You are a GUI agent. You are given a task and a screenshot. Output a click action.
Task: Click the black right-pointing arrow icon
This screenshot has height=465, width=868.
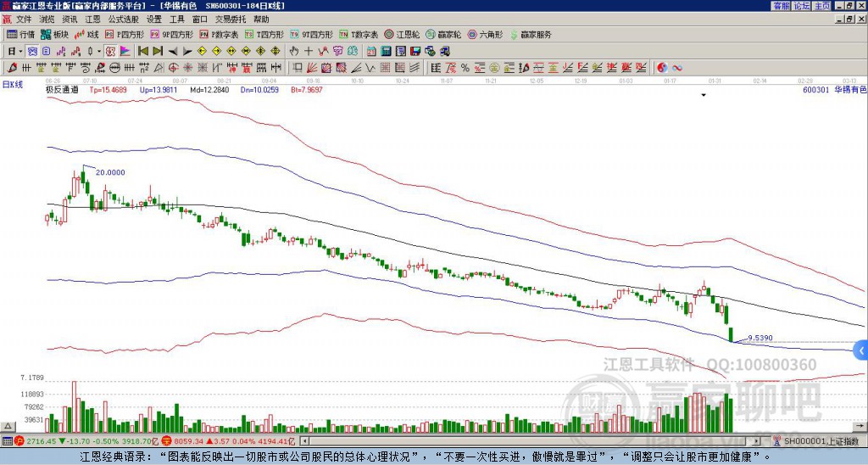pyautogui.click(x=187, y=52)
